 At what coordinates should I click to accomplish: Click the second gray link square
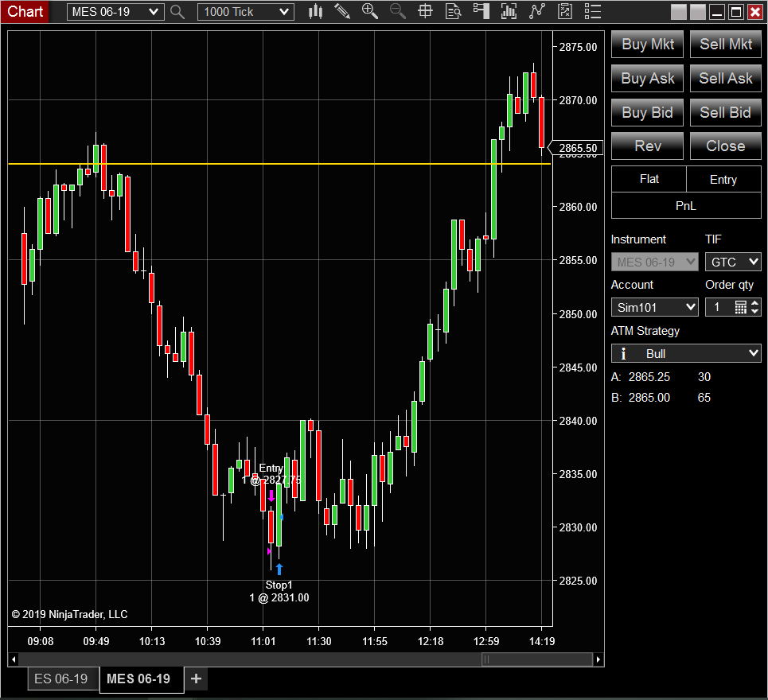coord(697,12)
